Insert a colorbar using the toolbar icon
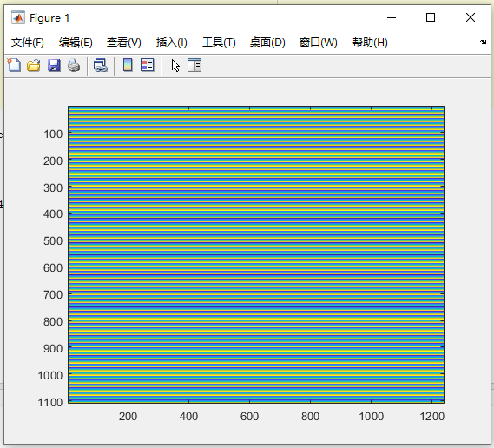 tap(128, 65)
